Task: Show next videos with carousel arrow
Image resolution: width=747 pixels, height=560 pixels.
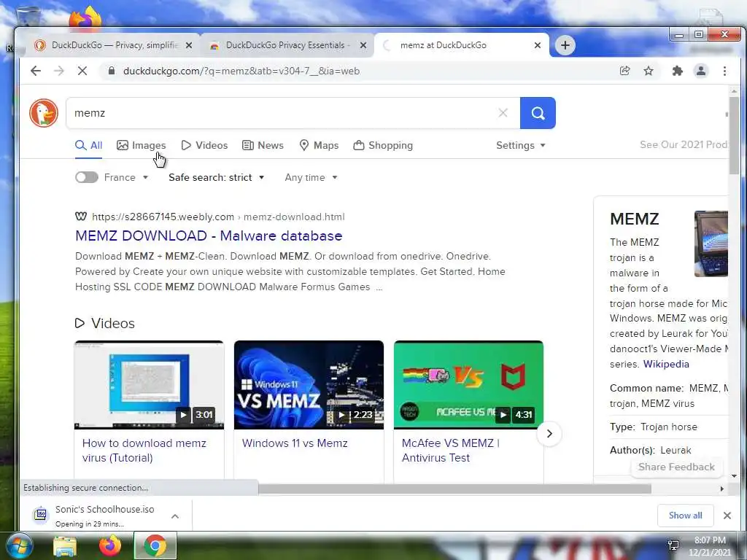Action: click(x=549, y=433)
